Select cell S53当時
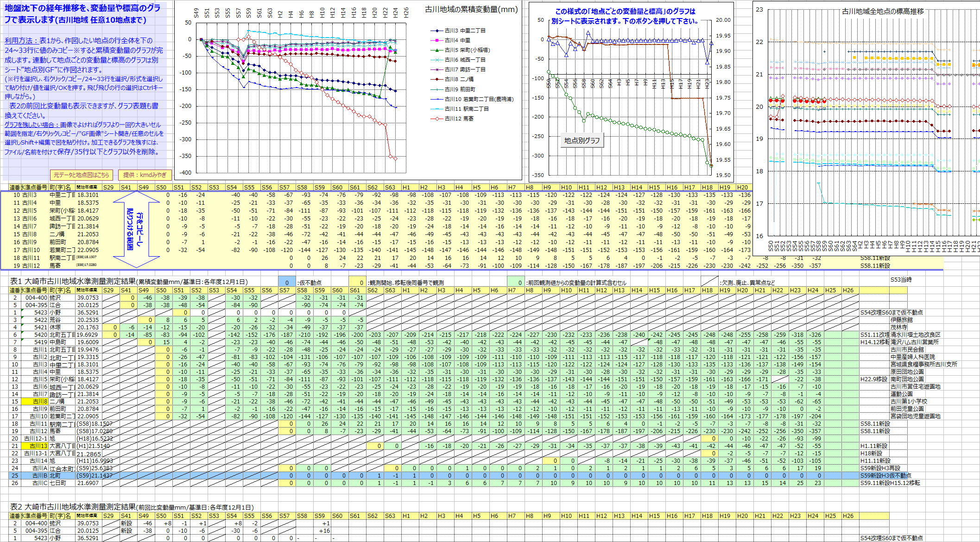 [901, 280]
